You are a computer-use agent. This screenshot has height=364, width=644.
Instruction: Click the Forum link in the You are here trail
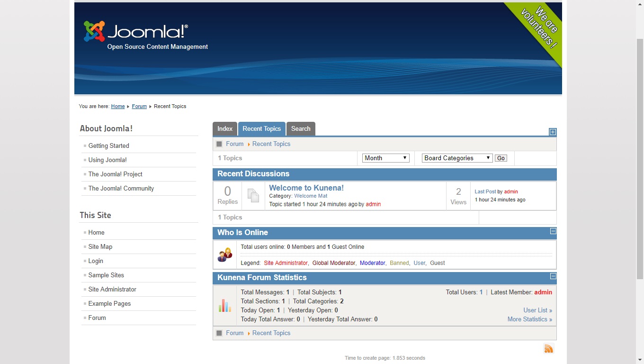click(x=139, y=106)
